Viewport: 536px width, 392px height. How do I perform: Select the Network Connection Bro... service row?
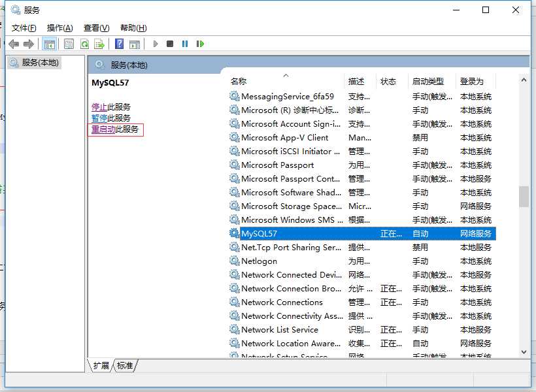coord(361,288)
